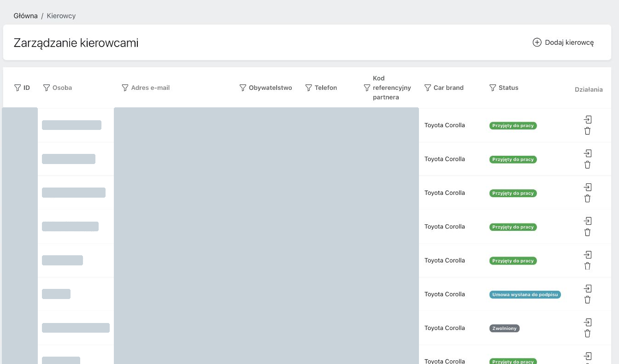Click the Umowa wysłana do podpisu status badge
The height and width of the screenshot is (364, 619).
[x=525, y=294]
